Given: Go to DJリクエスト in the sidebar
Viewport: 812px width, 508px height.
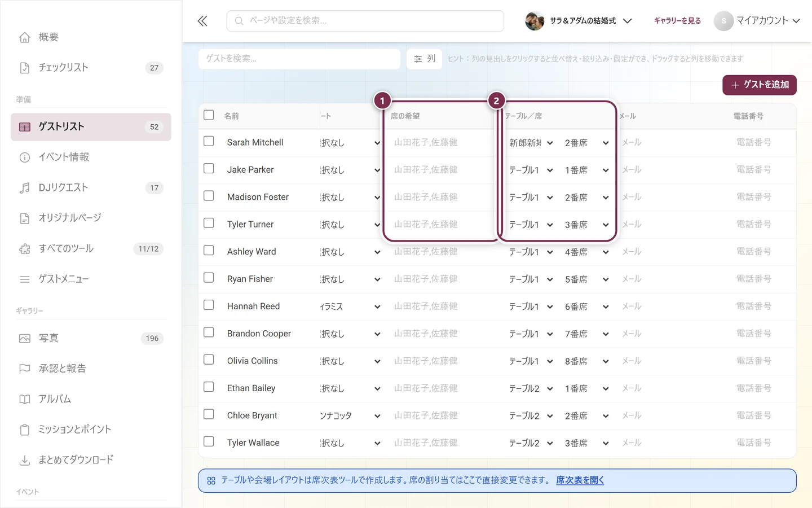Looking at the screenshot, I should pos(91,188).
